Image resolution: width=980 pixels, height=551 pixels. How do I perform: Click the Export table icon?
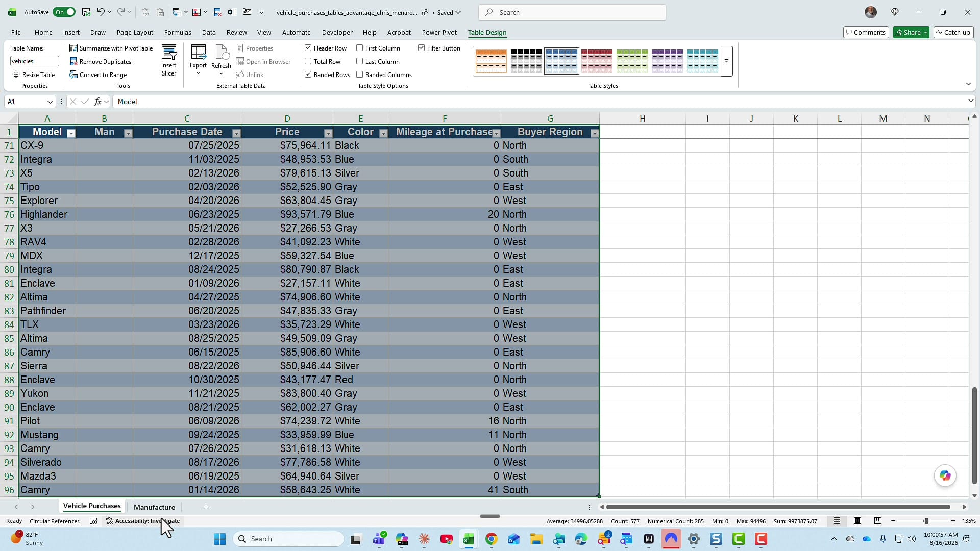coord(198,53)
